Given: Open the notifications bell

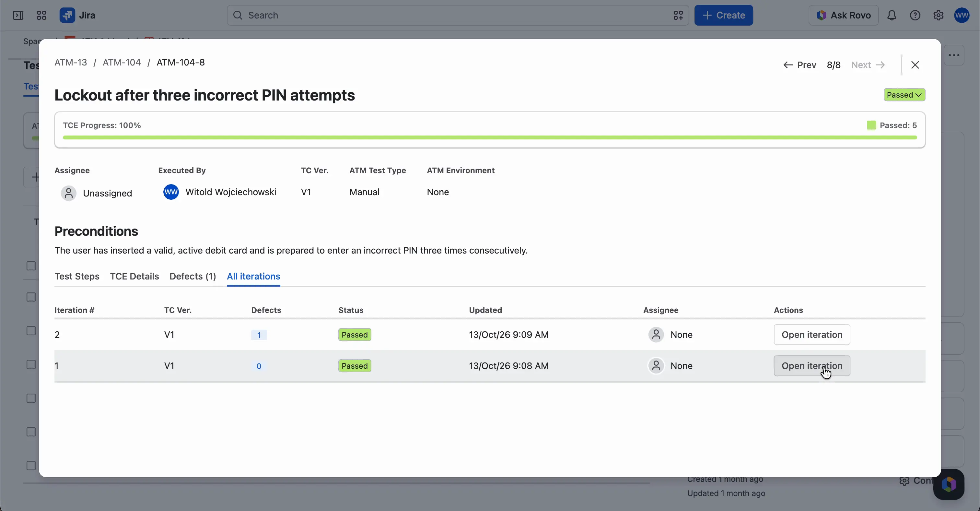Looking at the screenshot, I should click(892, 15).
